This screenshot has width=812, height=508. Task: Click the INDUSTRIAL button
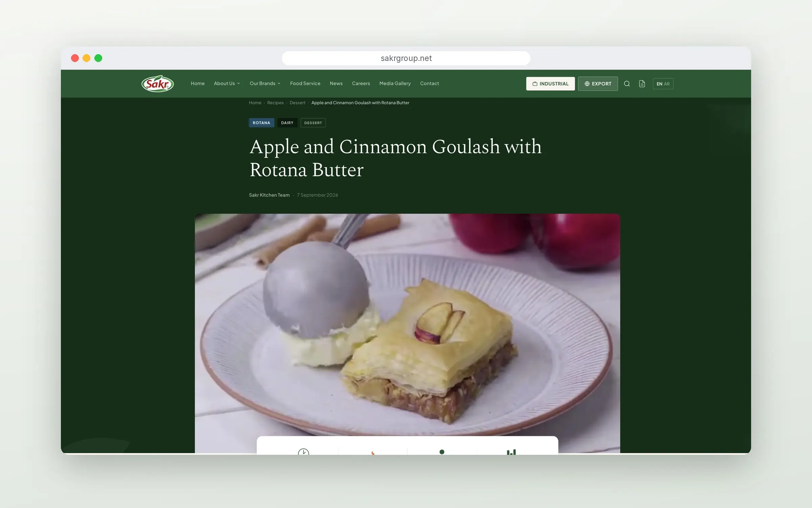[550, 84]
